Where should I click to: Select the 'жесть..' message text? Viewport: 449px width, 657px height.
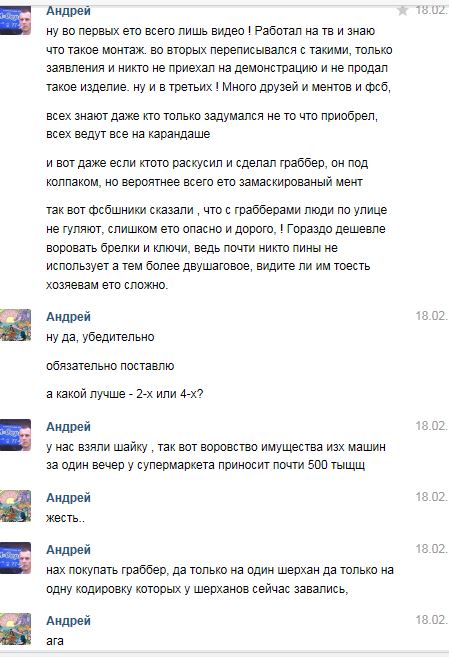click(x=65, y=518)
